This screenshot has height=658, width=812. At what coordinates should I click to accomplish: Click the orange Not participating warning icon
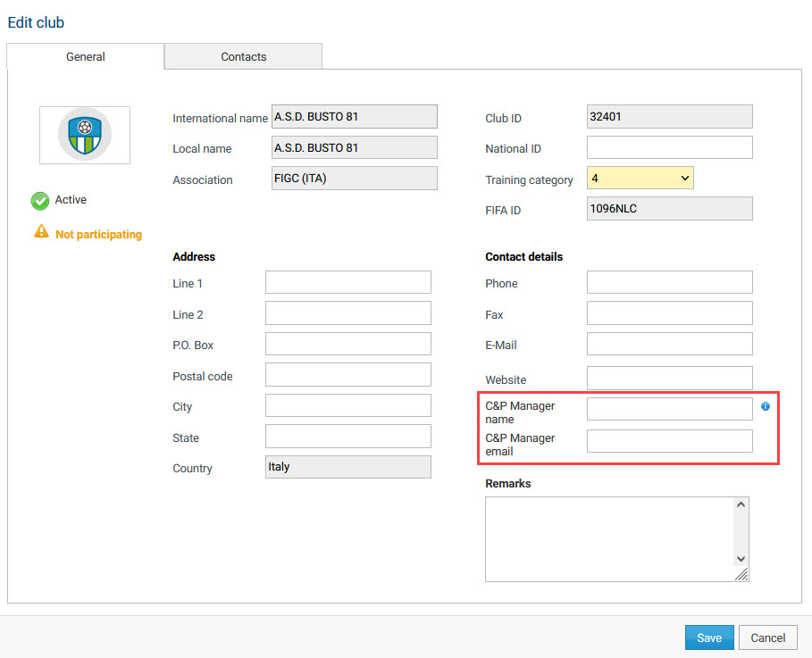(x=41, y=231)
